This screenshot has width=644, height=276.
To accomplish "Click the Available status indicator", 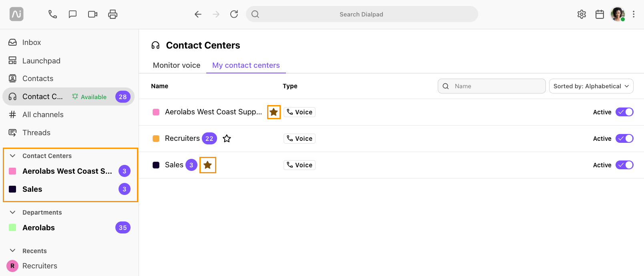I will [89, 97].
